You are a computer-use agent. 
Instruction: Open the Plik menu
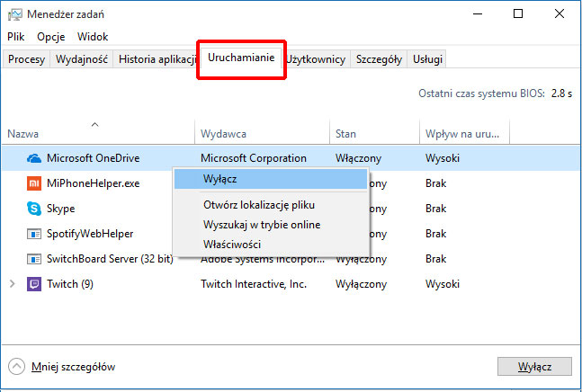point(16,37)
